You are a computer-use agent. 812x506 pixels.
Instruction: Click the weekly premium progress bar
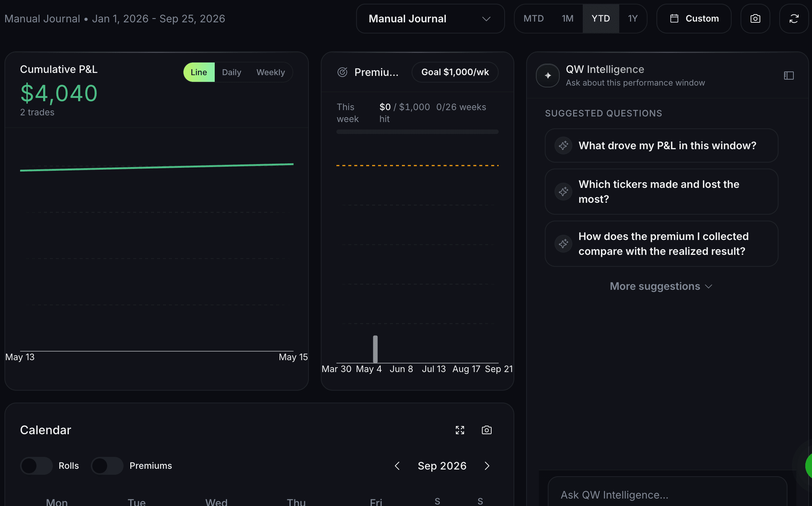(417, 132)
